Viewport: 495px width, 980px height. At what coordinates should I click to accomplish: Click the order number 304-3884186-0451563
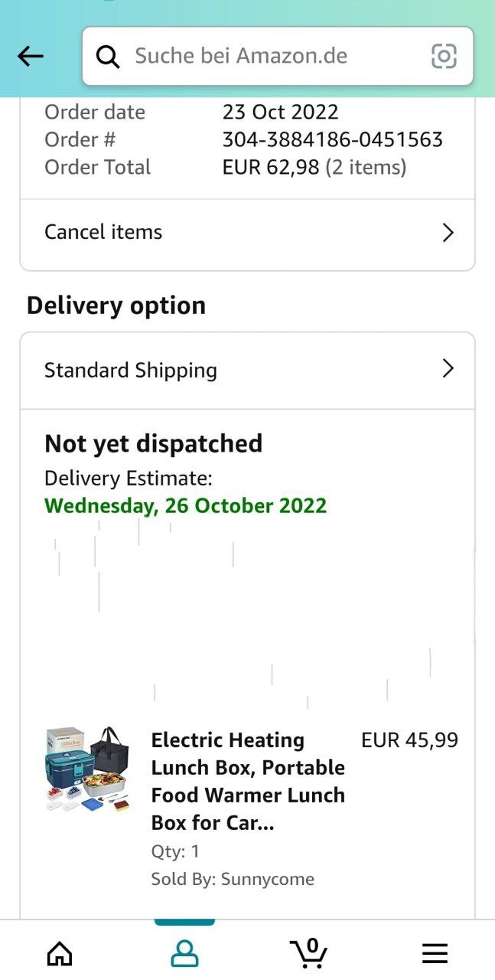point(332,139)
